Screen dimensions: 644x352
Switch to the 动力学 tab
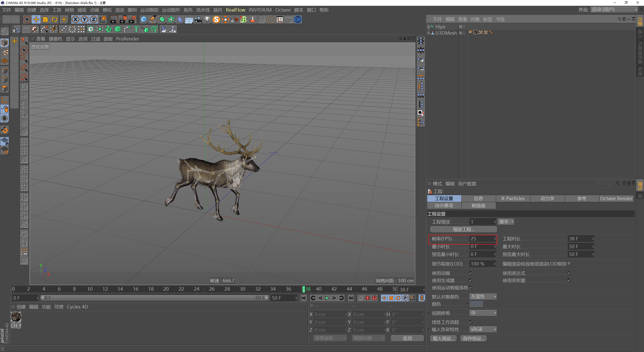click(547, 198)
